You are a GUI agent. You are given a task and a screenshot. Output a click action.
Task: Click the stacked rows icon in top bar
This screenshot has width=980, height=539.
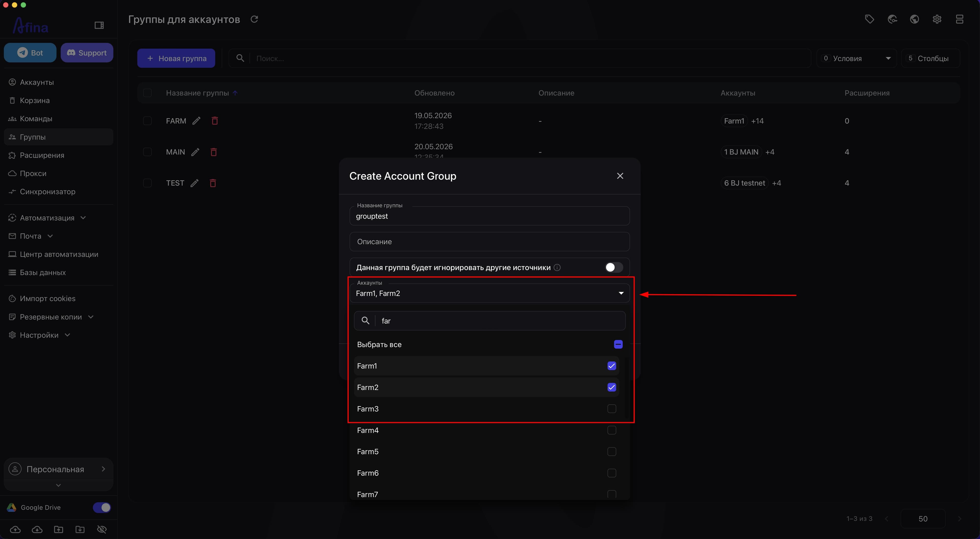[x=960, y=19]
